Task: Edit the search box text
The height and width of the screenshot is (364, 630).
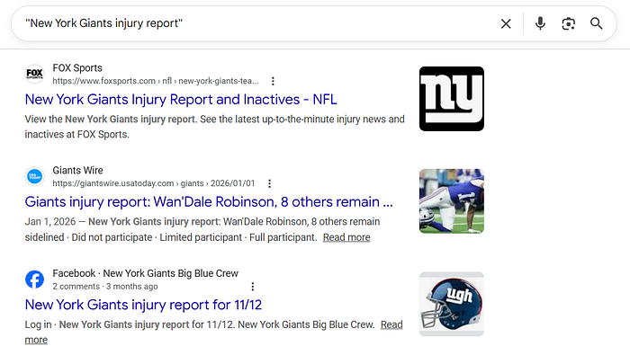Action: pos(257,23)
